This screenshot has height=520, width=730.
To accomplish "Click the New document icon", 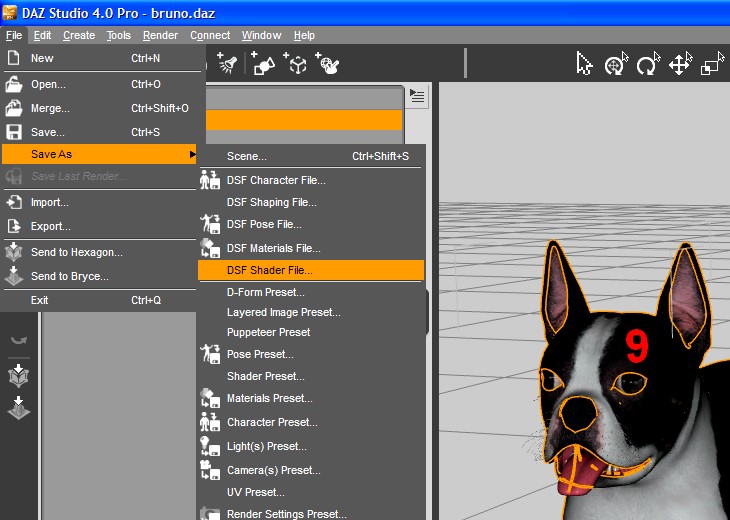I will (14, 58).
